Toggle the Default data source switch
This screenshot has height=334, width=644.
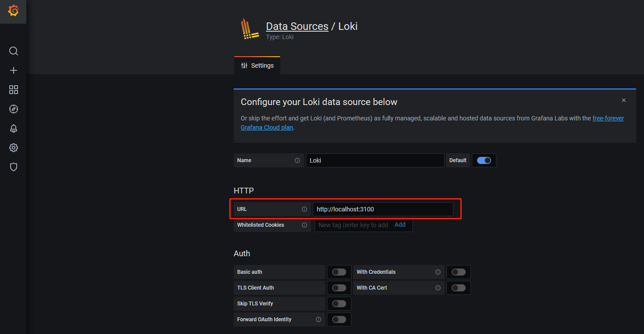coord(484,160)
